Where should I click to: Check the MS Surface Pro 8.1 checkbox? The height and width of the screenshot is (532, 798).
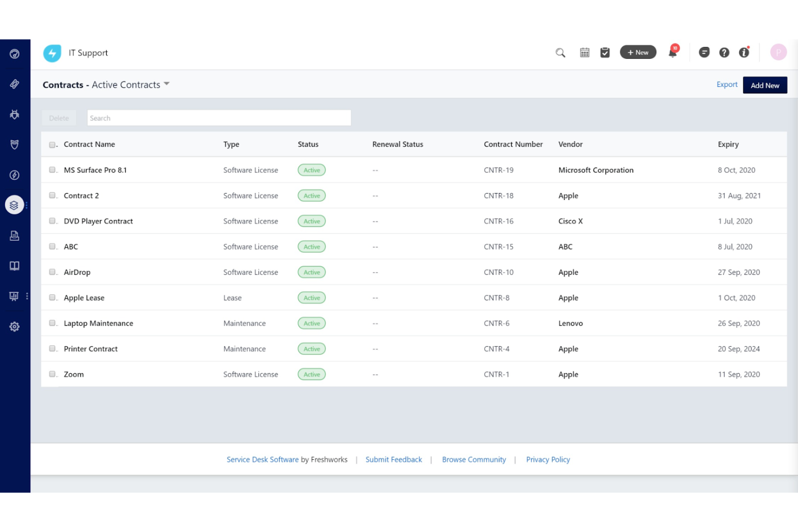[x=52, y=170]
